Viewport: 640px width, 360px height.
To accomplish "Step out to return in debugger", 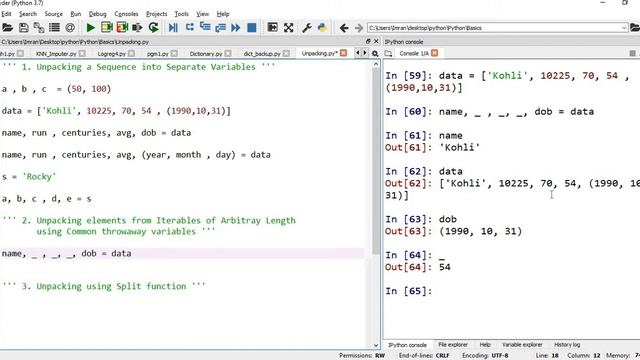I will pos(220,28).
